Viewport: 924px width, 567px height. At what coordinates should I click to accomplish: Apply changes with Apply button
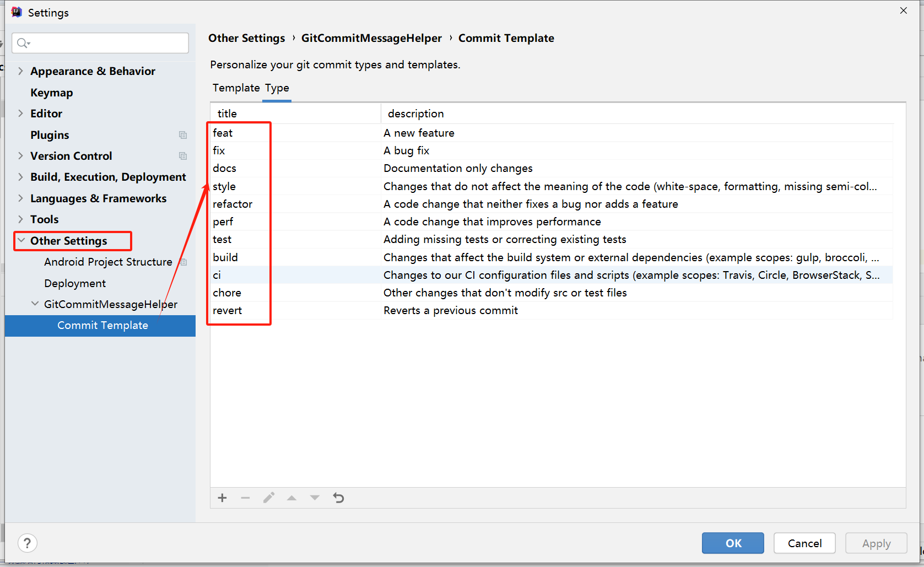pyautogui.click(x=876, y=543)
